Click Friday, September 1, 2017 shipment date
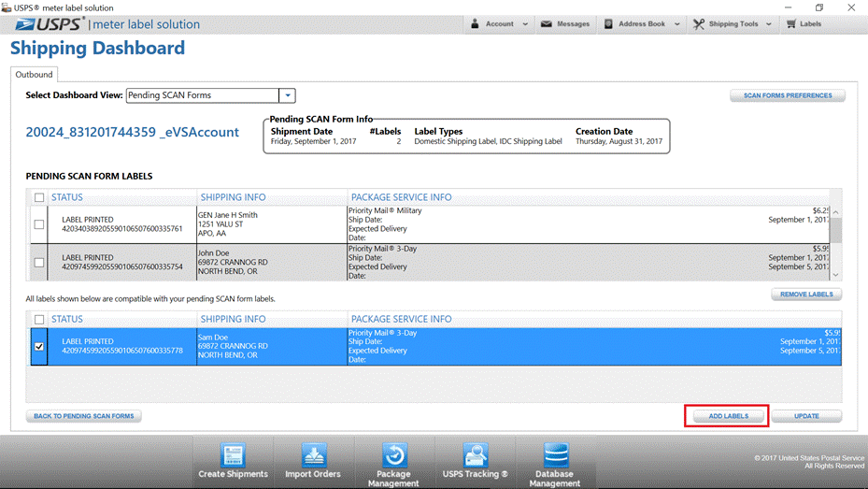The height and width of the screenshot is (489, 868). (313, 142)
